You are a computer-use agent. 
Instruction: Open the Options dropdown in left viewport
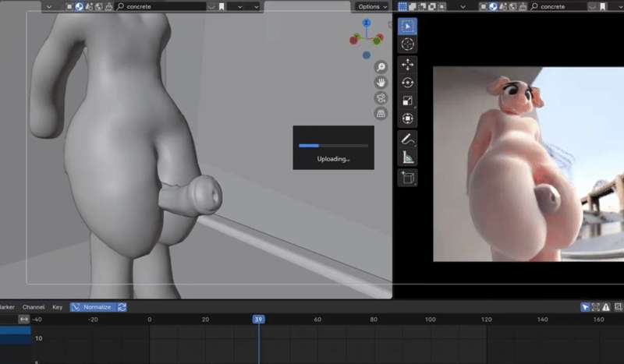pos(373,6)
